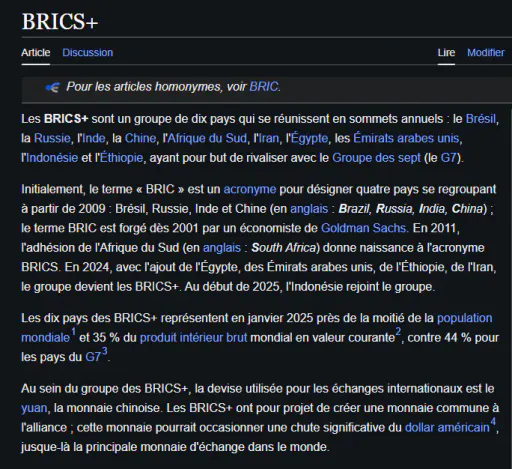Jump to footnote reference 4
The width and height of the screenshot is (512, 469).
point(493,422)
